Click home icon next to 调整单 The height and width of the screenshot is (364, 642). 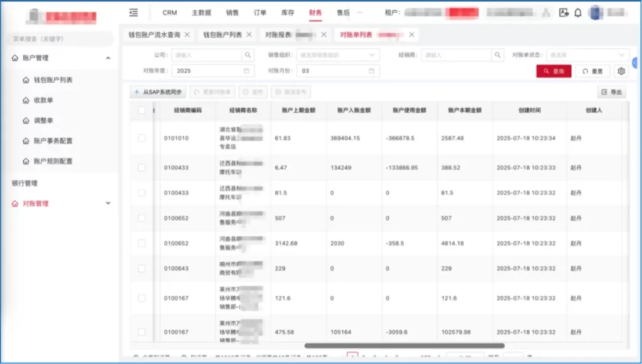click(x=26, y=121)
